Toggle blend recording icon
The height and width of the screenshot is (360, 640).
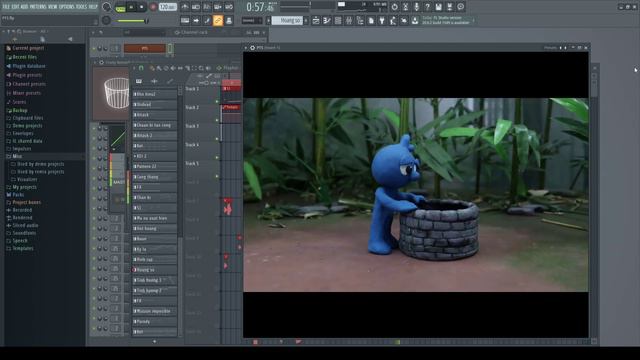click(x=218, y=7)
